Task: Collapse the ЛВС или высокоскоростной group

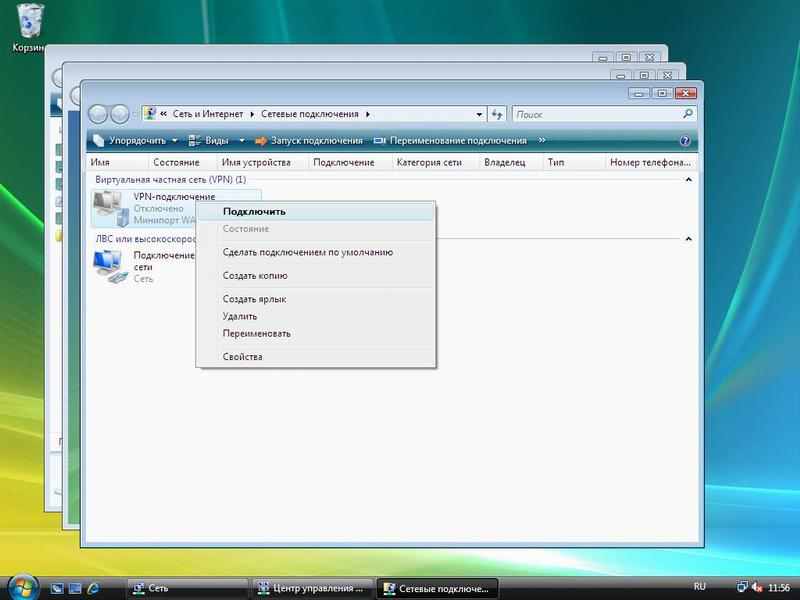Action: [x=688, y=239]
